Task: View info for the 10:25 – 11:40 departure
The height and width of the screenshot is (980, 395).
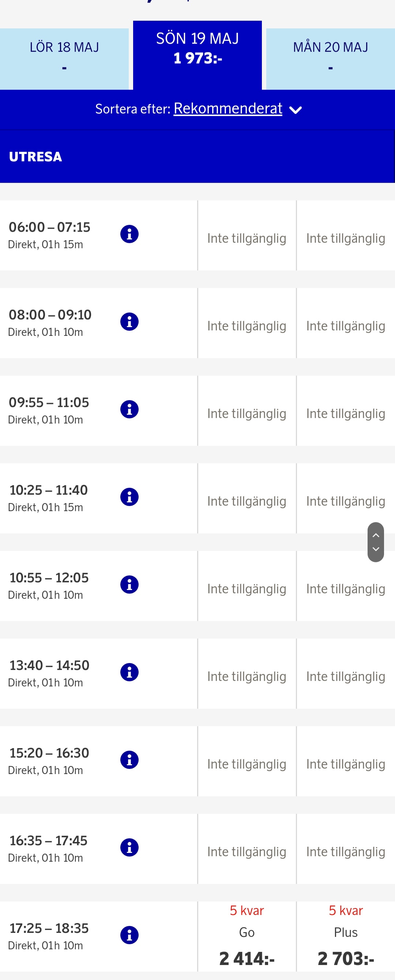Action: click(x=129, y=497)
